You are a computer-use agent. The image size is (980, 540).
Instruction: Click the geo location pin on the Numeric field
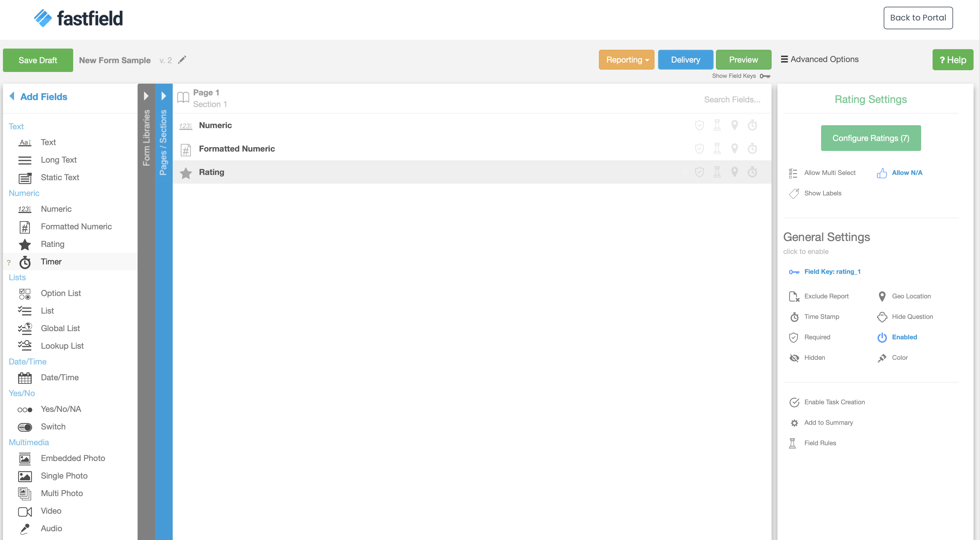(735, 125)
